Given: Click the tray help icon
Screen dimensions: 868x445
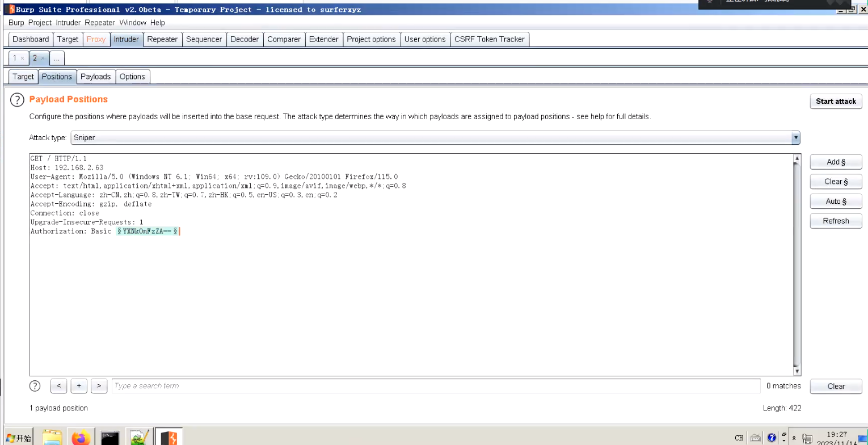Looking at the screenshot, I should [772, 438].
